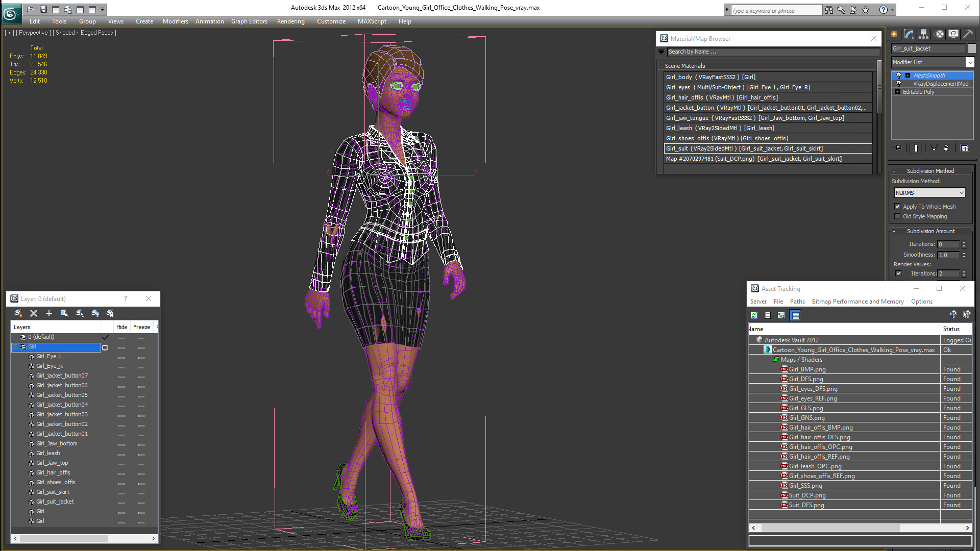The image size is (980, 551).
Task: Click Freeze/Unfreeze All Layers icon
Action: pyautogui.click(x=110, y=313)
